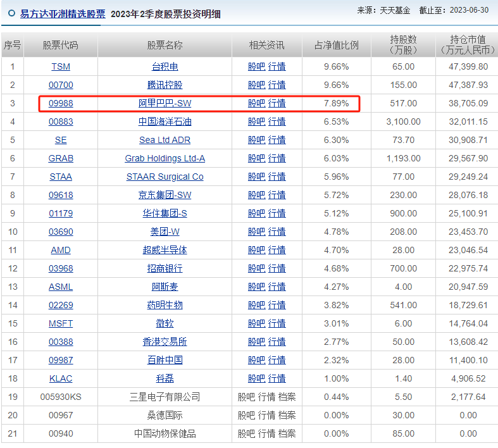Screen dimensions: 498x448
Task: Open stock code 09618 link
Action: point(61,196)
